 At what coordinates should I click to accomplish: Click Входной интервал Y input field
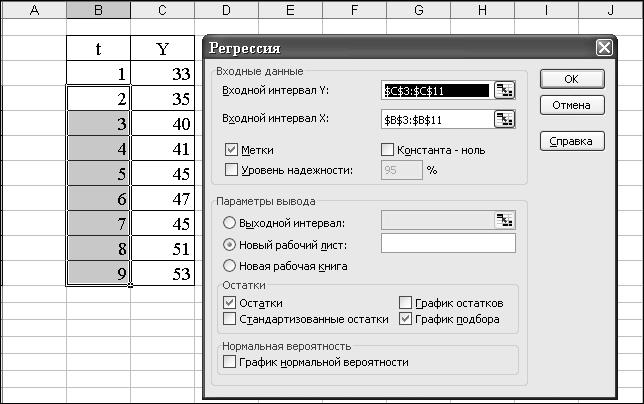tap(437, 90)
